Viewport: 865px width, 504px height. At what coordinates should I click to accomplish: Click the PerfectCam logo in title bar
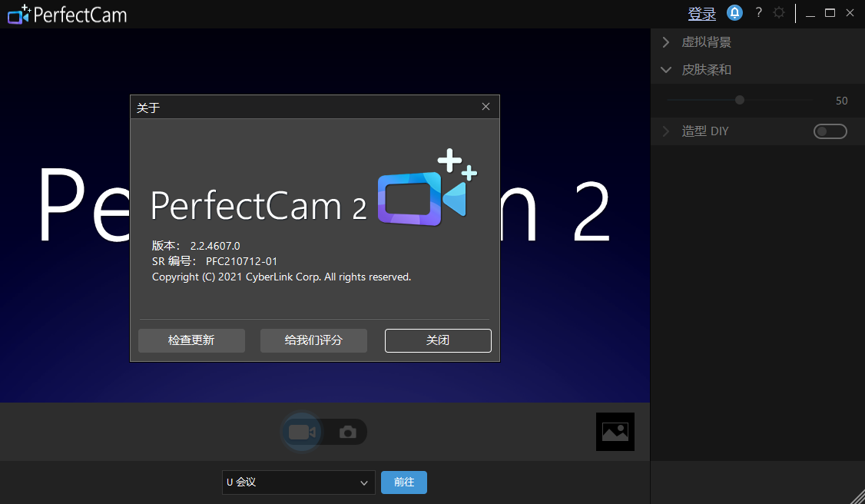pos(68,15)
